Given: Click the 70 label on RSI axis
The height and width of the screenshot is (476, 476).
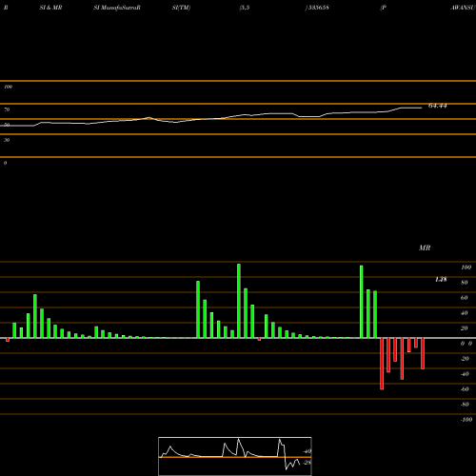Looking at the screenshot, I should click(x=7, y=109).
